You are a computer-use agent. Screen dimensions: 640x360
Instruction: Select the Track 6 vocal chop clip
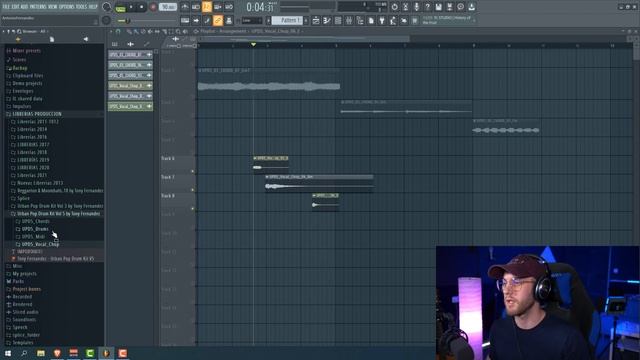(271, 164)
